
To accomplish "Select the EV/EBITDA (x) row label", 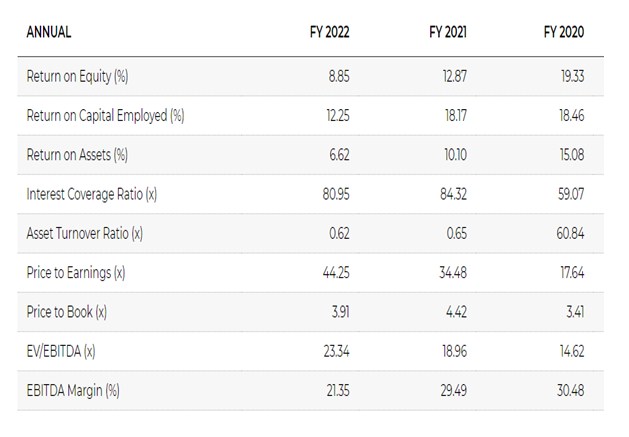I will click(x=63, y=351).
